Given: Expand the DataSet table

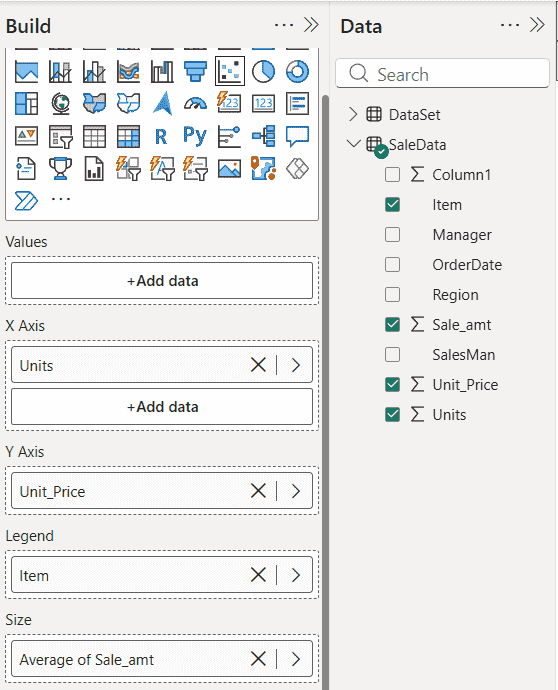Looking at the screenshot, I should click(353, 114).
